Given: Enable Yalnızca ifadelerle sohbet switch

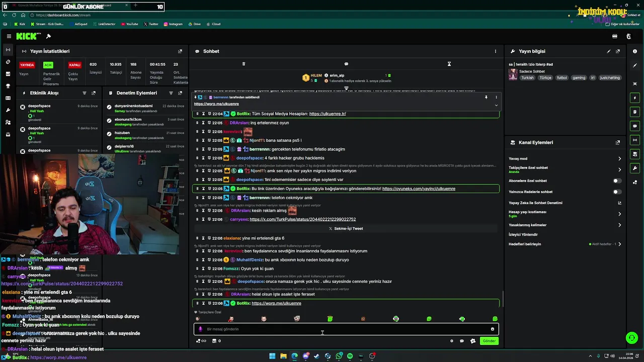Looking at the screenshot, I should coord(617,192).
